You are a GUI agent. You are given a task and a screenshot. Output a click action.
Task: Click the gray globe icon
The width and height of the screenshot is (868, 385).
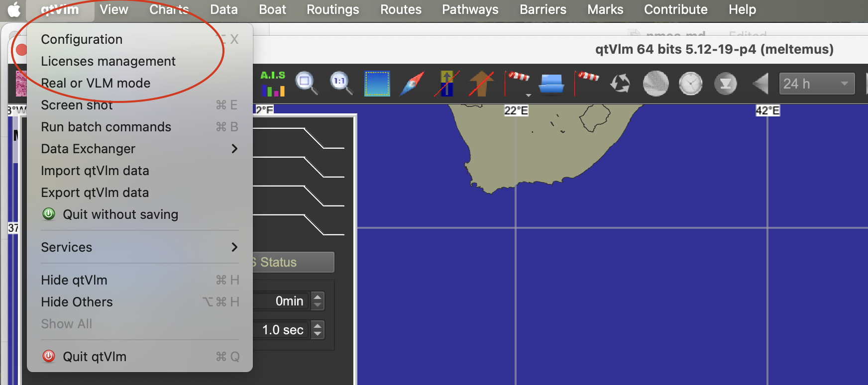(655, 84)
